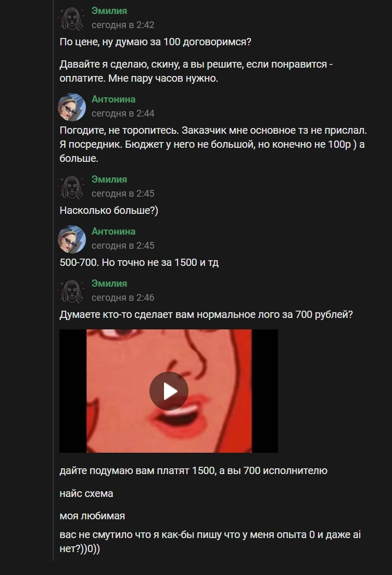Select message '500-700. Но точно не за 1500 и тд'
Screen dimensions: 392x575
[x=139, y=263]
